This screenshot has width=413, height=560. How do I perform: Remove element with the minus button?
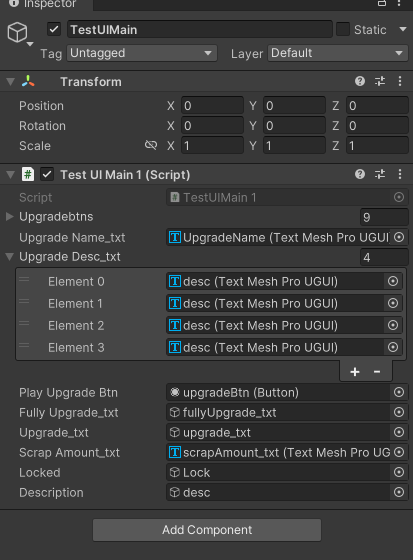coord(377,372)
